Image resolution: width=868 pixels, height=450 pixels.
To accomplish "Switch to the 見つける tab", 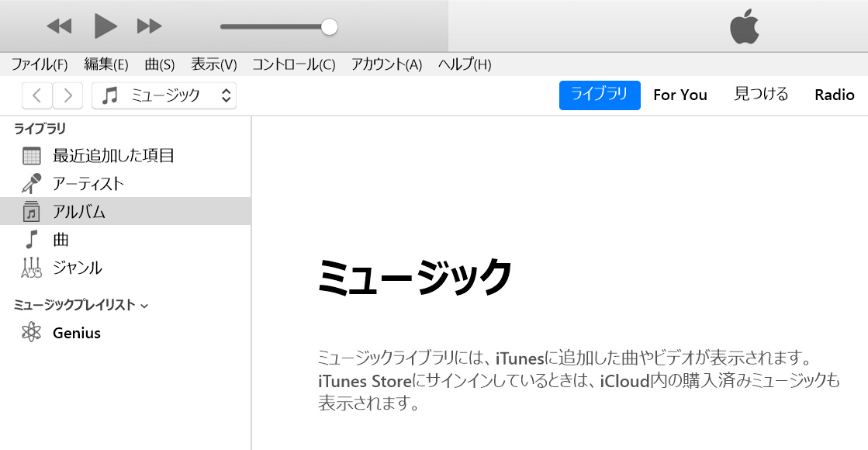I will pos(761,95).
